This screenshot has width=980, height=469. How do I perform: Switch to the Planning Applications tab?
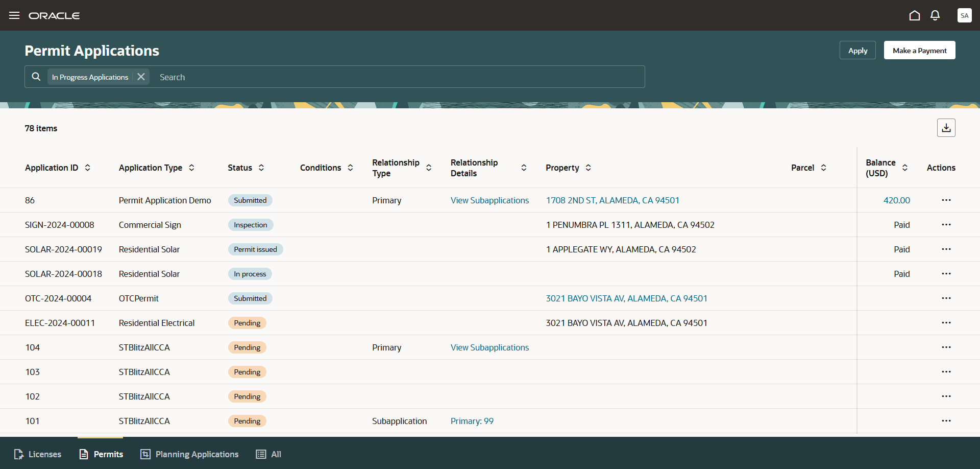pos(189,454)
